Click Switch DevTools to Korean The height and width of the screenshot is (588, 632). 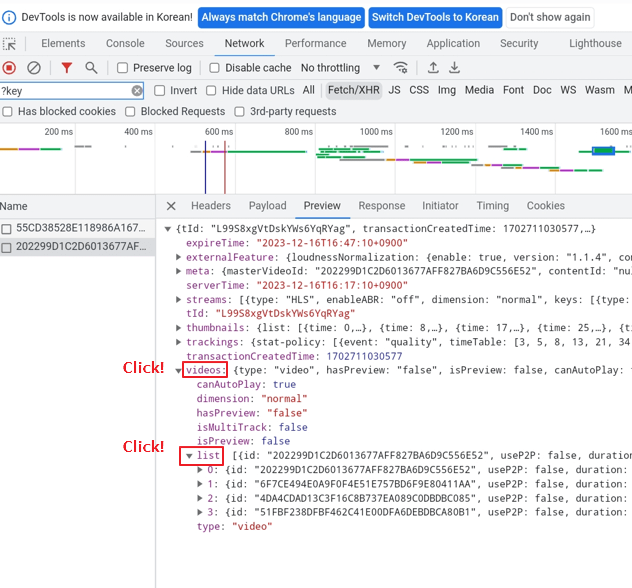click(435, 18)
